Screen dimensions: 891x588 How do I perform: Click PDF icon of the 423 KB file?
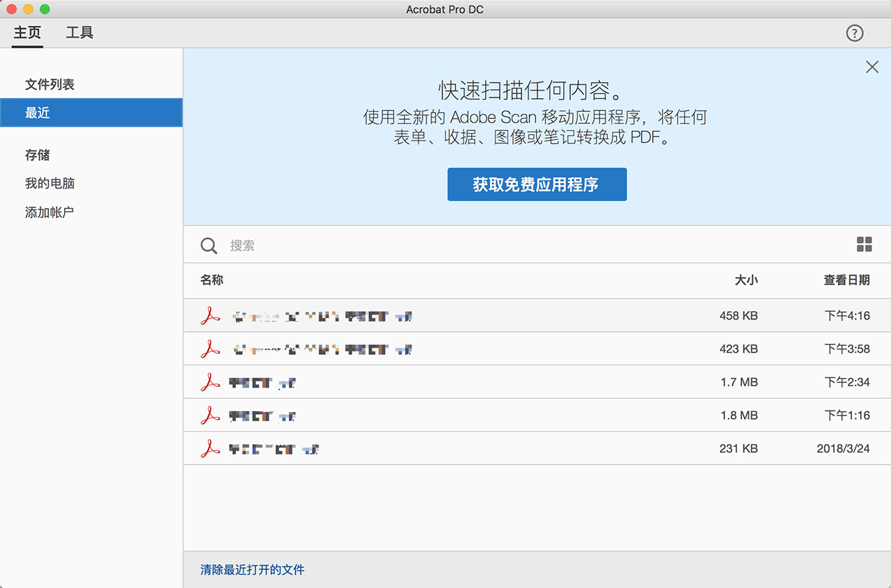tap(210, 349)
